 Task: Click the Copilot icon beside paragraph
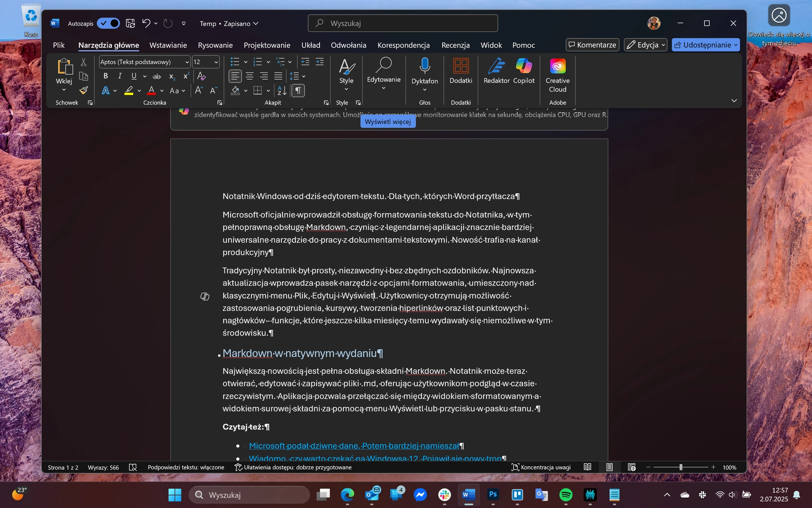click(205, 297)
